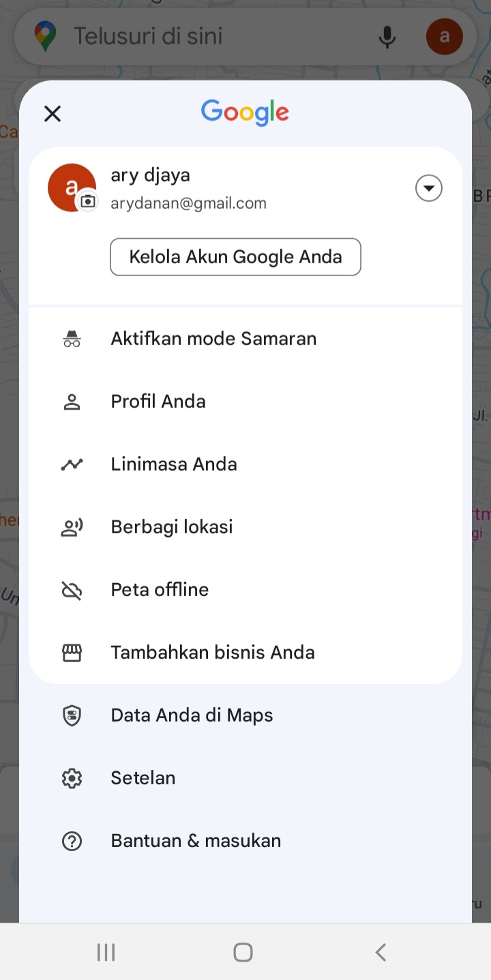The image size is (491, 980).
Task: Tap the person icon for Profil Anda
Action: tap(72, 402)
